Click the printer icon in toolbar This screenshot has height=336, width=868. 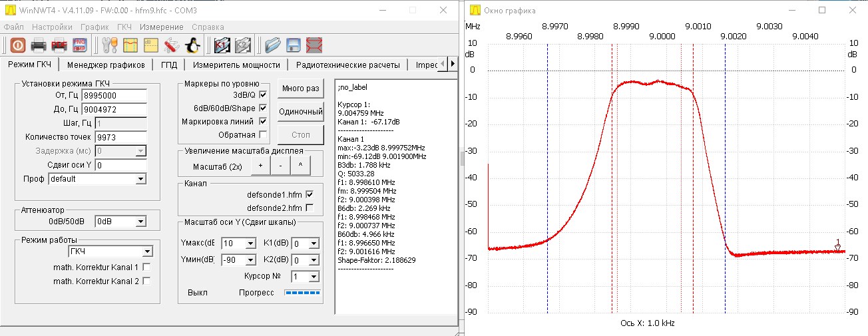click(38, 45)
